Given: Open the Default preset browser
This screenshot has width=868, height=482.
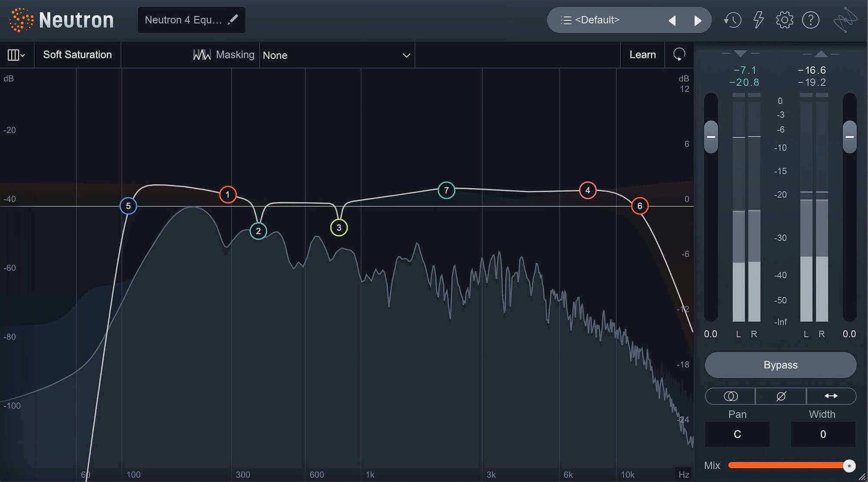Looking at the screenshot, I should tap(597, 20).
